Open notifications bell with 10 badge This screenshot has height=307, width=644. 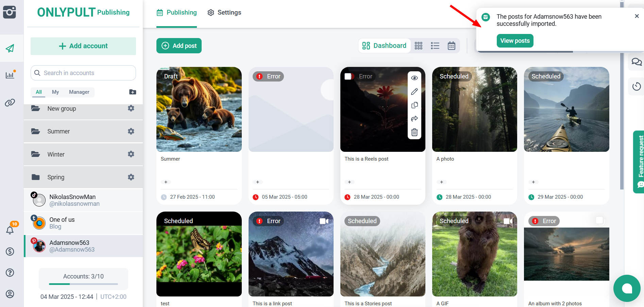(10, 230)
